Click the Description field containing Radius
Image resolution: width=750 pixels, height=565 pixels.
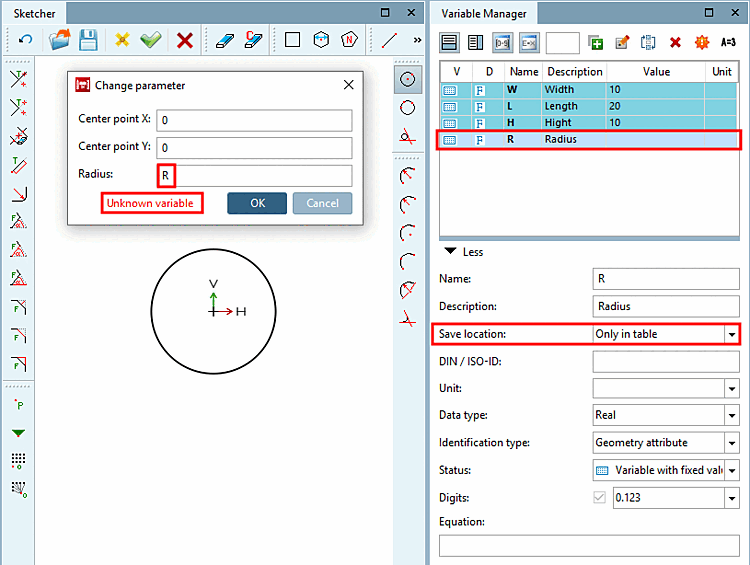click(666, 306)
